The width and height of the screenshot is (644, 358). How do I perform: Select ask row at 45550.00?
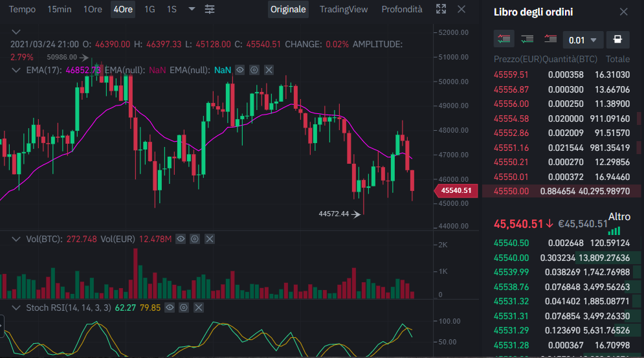point(561,191)
